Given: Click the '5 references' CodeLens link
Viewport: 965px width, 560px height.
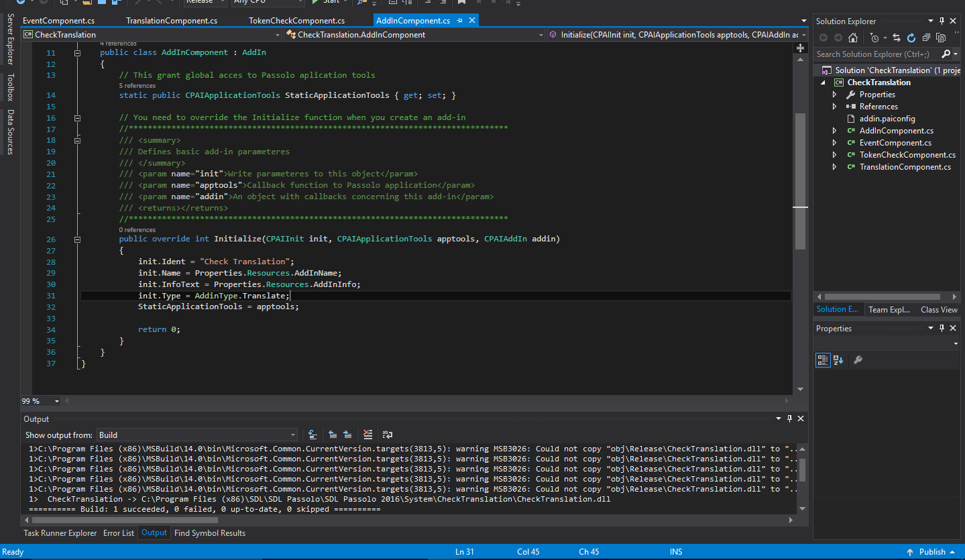Looking at the screenshot, I should pos(137,85).
